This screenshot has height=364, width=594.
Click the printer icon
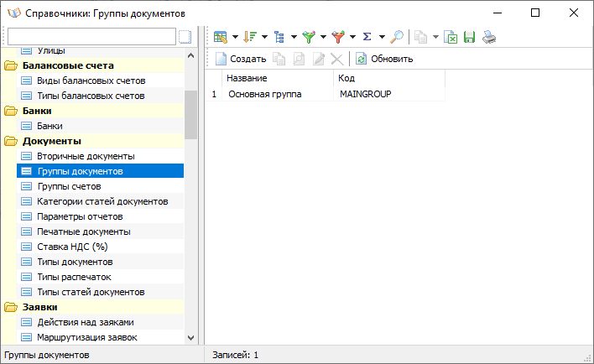tap(489, 37)
